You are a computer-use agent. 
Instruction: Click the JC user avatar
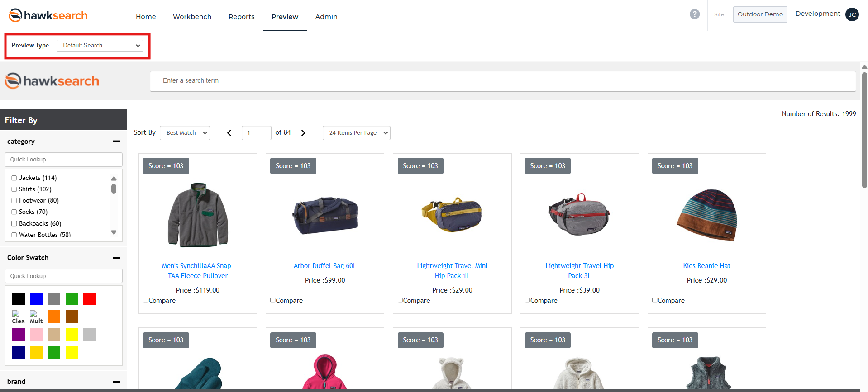pyautogui.click(x=852, y=14)
